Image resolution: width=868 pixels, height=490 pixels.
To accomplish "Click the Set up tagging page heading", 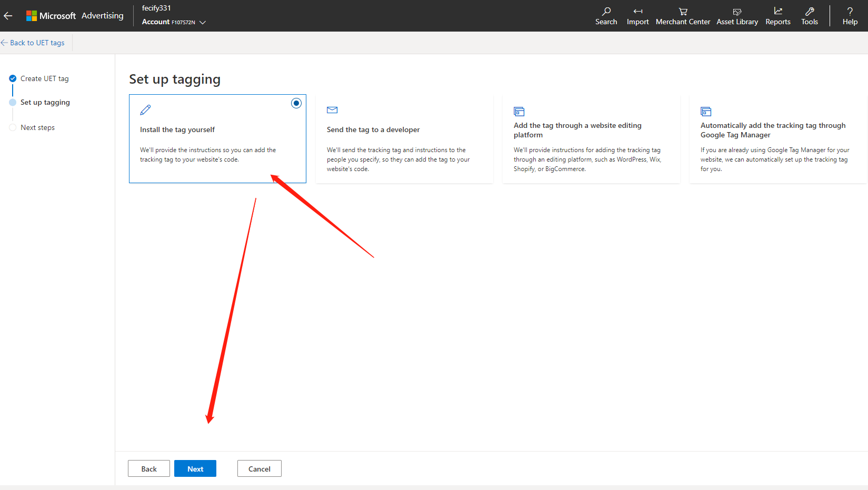I will click(175, 79).
